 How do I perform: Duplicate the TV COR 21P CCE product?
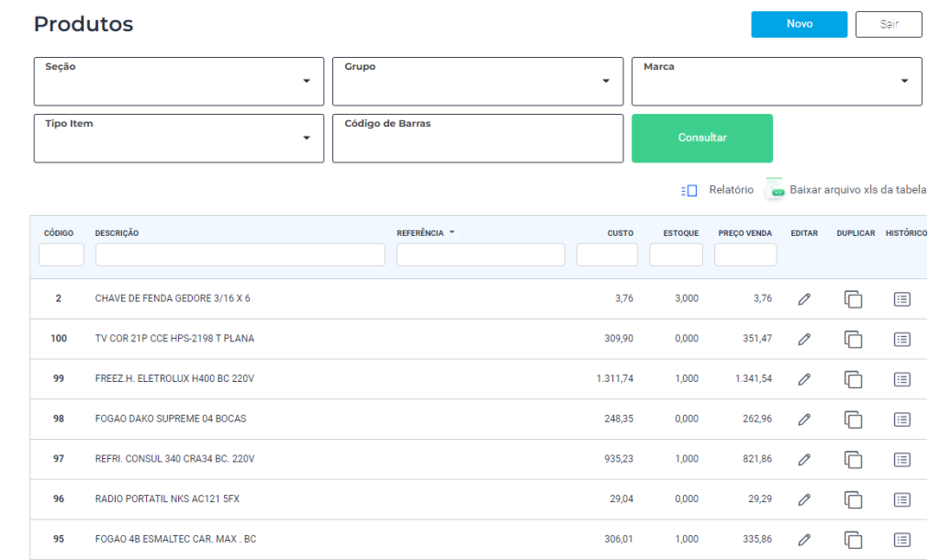pos(853,340)
